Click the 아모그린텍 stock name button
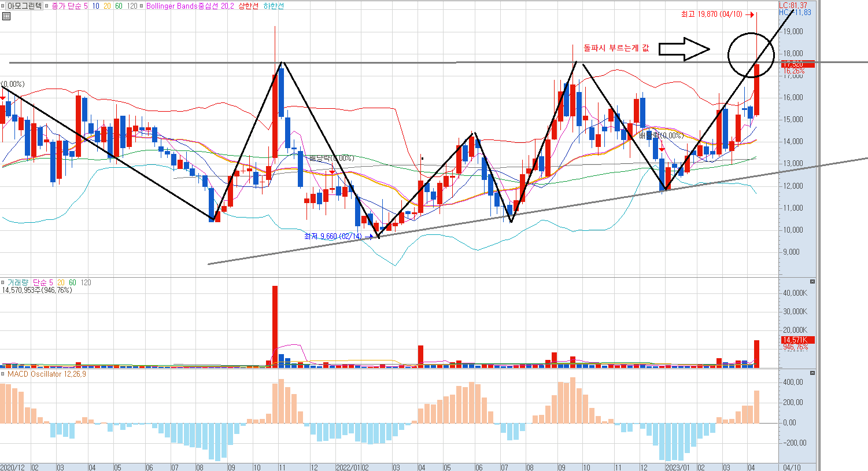This screenshot has width=868, height=471. click(x=24, y=6)
